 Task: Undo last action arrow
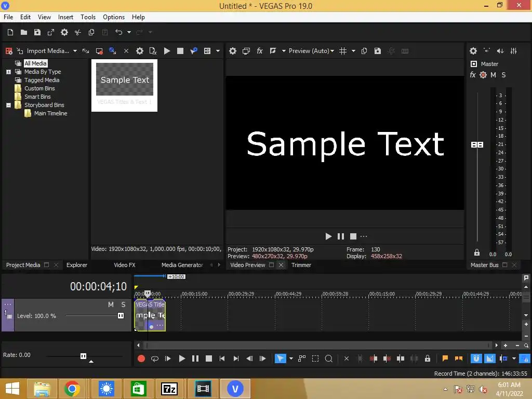(119, 32)
